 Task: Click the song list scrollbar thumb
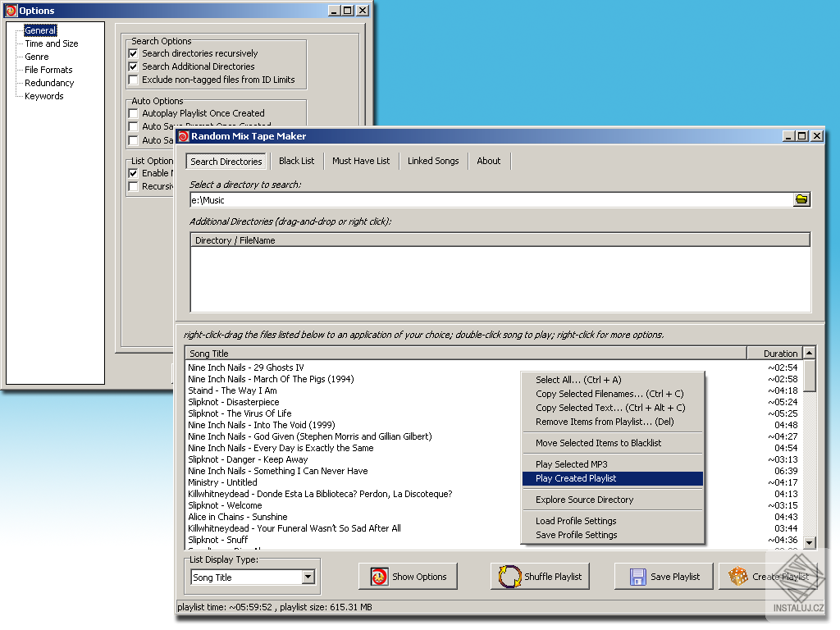coord(810,375)
